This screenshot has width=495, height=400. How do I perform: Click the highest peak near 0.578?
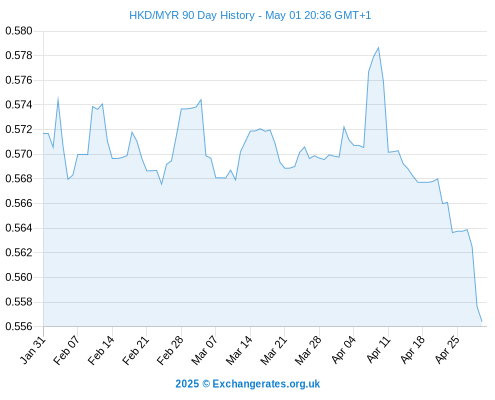click(x=378, y=48)
